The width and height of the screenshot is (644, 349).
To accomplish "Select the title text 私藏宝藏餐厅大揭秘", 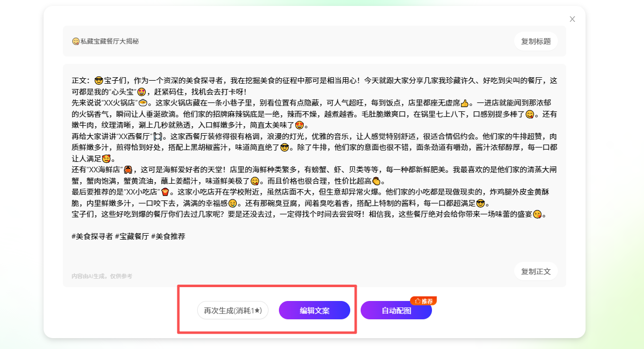I will [109, 42].
